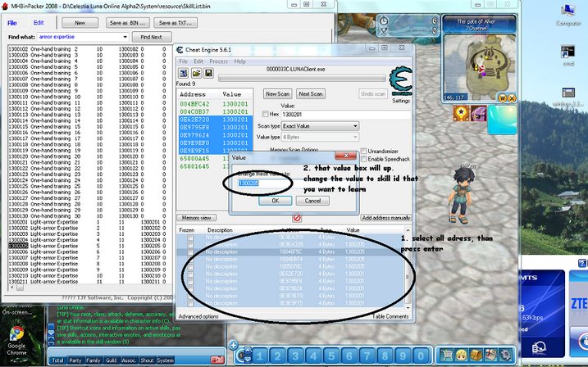Click Save as TXT in MHBinPacker
The height and width of the screenshot is (367, 588).
coord(175,23)
